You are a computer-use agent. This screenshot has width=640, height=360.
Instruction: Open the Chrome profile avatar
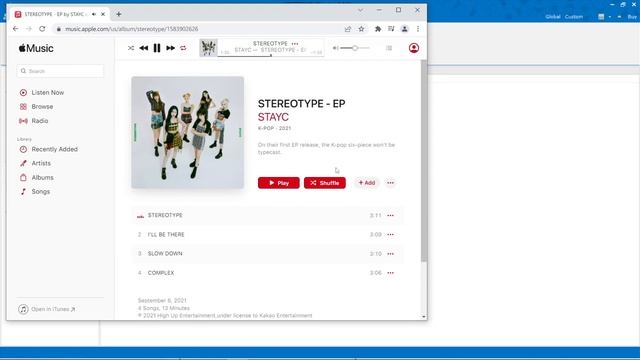404,29
